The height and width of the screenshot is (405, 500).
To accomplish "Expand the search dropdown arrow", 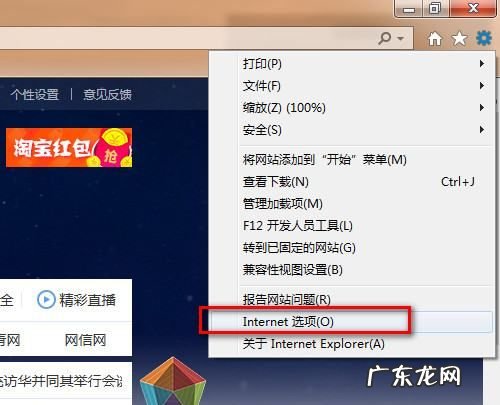I will coord(400,39).
